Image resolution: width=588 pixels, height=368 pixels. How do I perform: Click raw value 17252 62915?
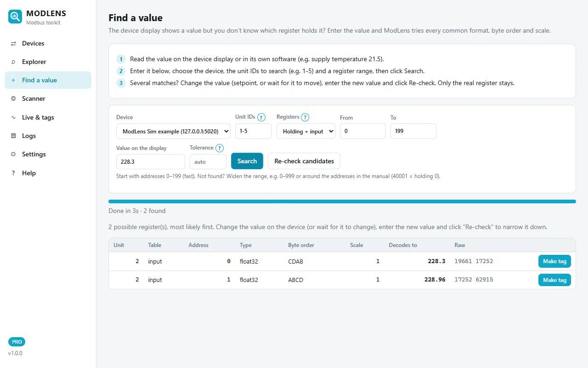click(x=474, y=280)
